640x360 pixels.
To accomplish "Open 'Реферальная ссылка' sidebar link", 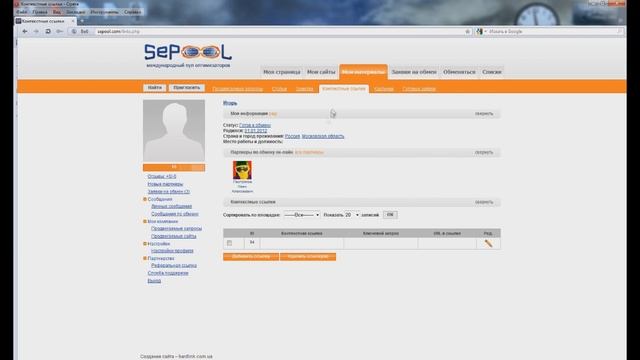I will coord(174,266).
